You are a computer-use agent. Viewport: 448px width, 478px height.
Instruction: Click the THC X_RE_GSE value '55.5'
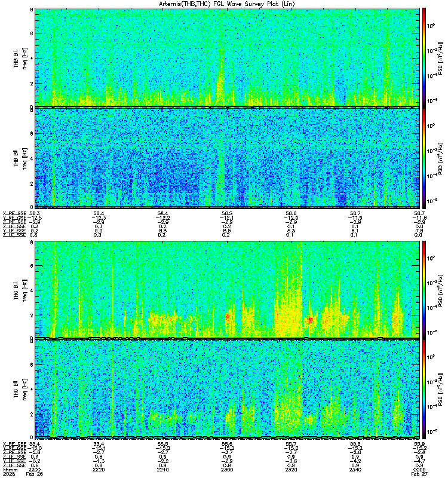point(162,444)
